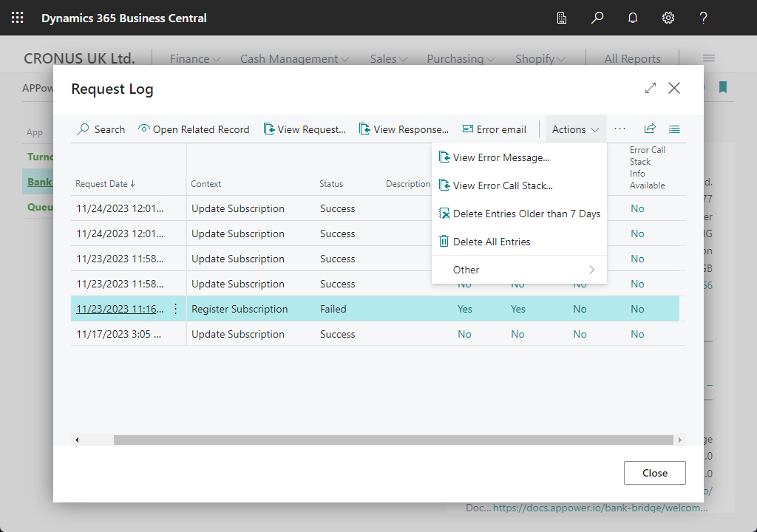Open the document page icon in header

[562, 18]
